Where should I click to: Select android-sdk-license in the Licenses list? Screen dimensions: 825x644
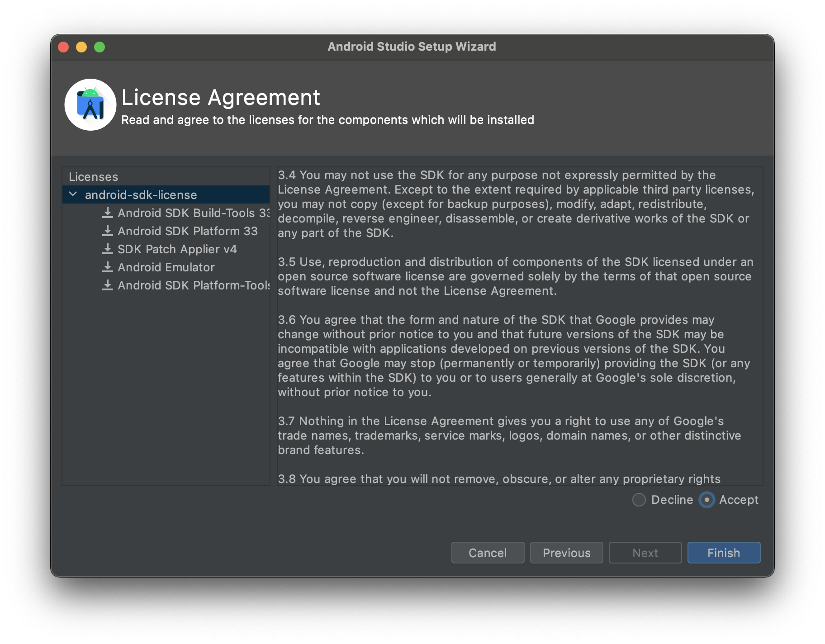tap(166, 194)
